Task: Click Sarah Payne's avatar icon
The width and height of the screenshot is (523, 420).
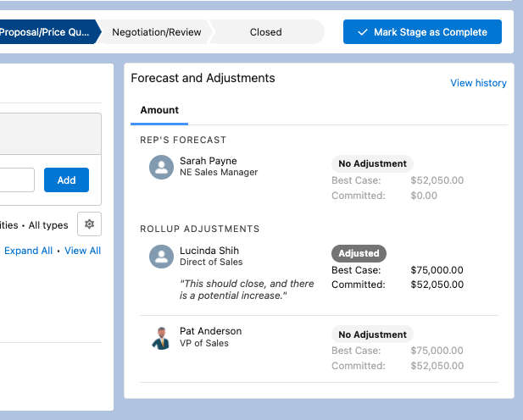Action: [x=161, y=167]
